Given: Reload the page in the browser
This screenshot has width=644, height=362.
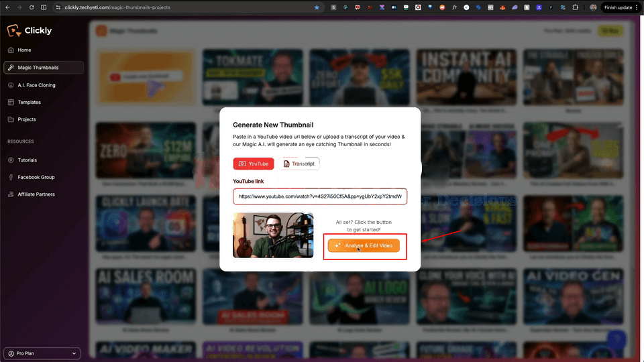Looking at the screenshot, I should [31, 7].
